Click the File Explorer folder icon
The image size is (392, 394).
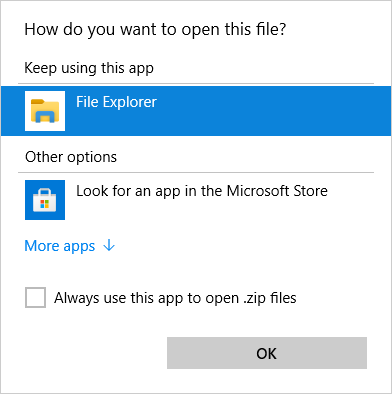pos(45,111)
